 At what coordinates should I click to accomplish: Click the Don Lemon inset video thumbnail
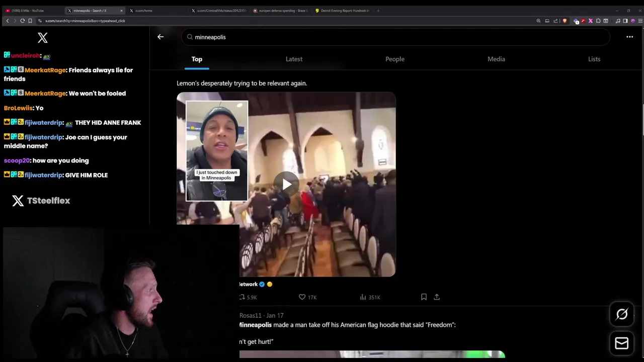217,151
